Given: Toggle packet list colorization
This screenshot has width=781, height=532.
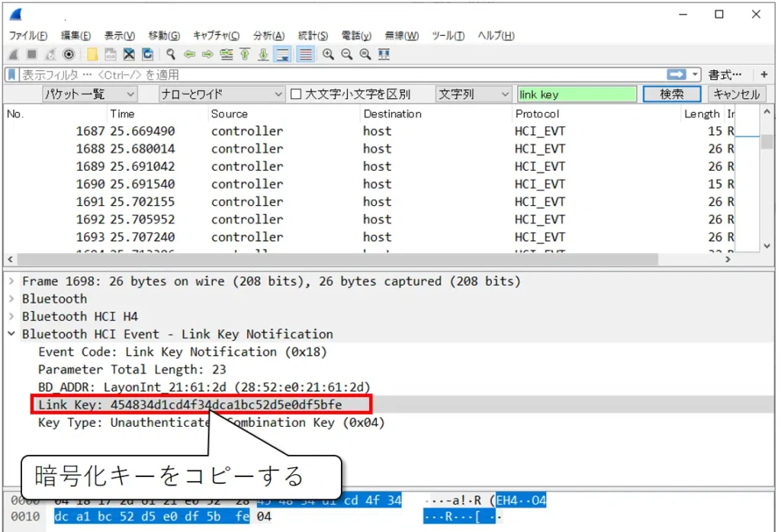Looking at the screenshot, I should 305,54.
